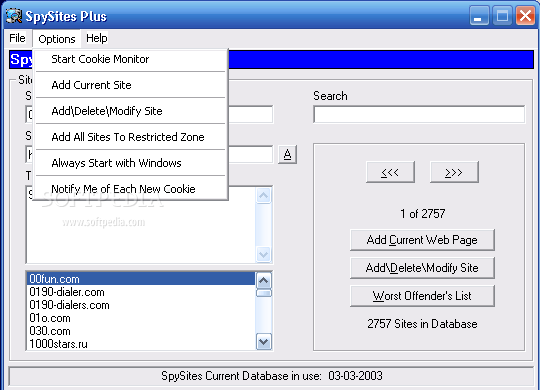Open the Help menu

[97, 38]
